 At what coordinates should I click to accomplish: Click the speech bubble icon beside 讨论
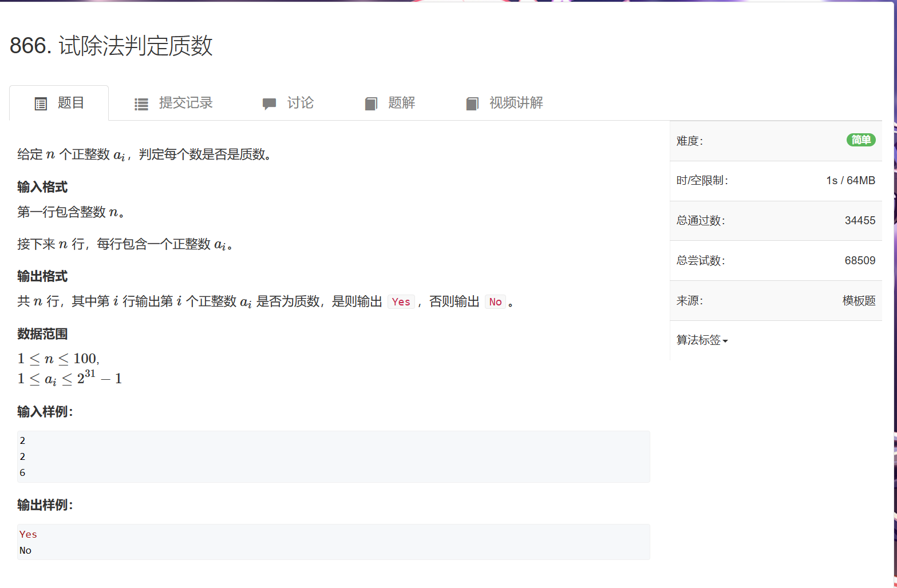click(269, 104)
